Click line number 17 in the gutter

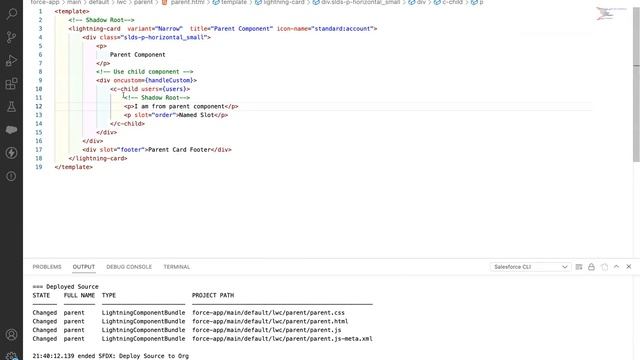click(38, 150)
